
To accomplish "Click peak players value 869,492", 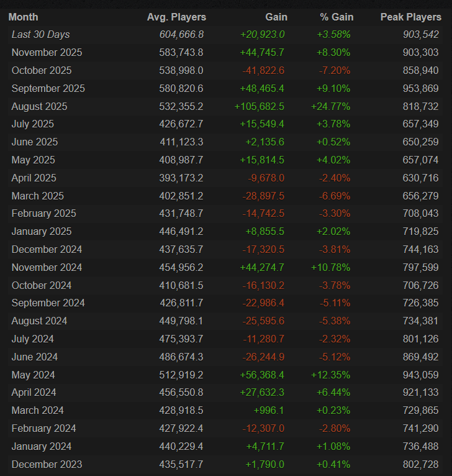I will [x=421, y=357].
